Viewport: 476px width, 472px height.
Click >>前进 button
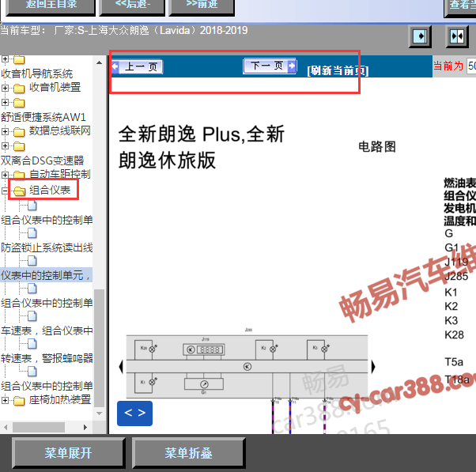[202, 6]
